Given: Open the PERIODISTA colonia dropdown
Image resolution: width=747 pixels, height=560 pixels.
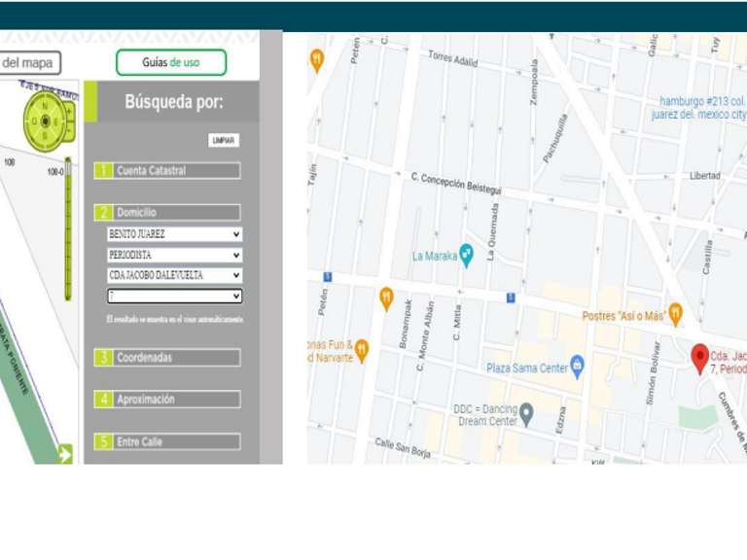Looking at the screenshot, I should (174, 256).
